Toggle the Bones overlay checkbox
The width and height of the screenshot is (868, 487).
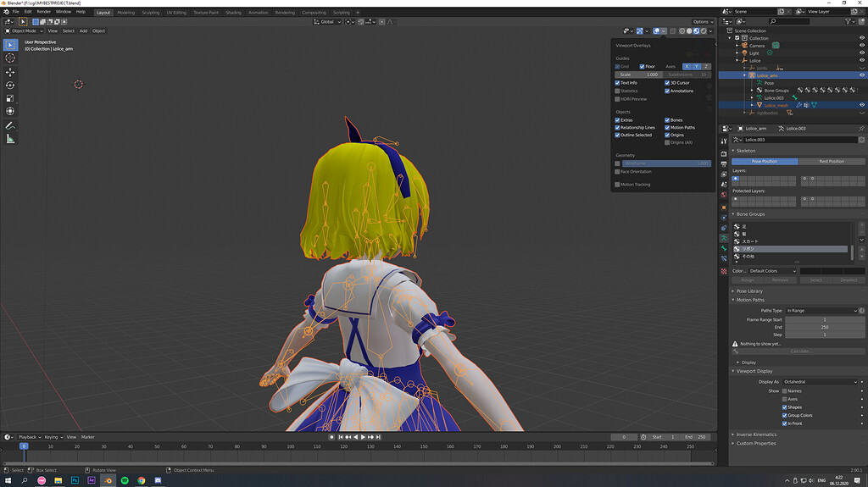(x=667, y=120)
